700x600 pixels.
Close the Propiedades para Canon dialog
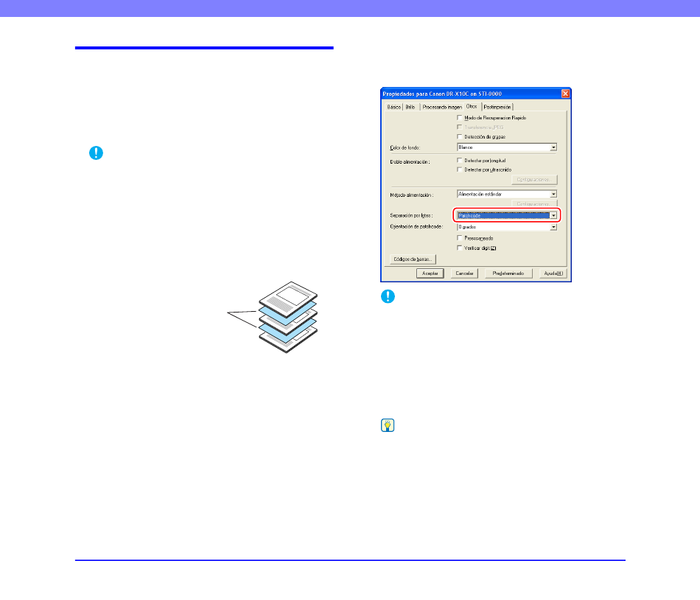(565, 94)
